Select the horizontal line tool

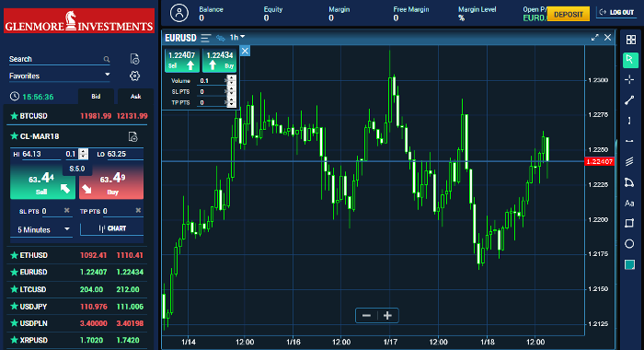click(629, 141)
